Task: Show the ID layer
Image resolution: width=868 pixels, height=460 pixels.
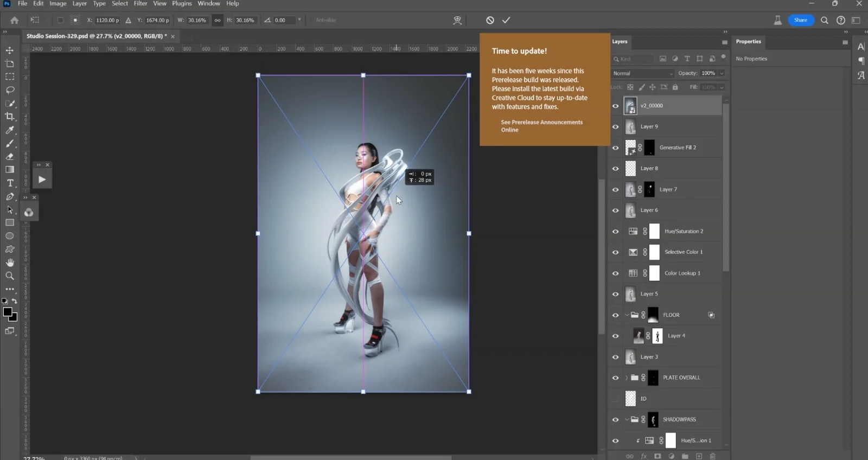Action: click(x=615, y=399)
